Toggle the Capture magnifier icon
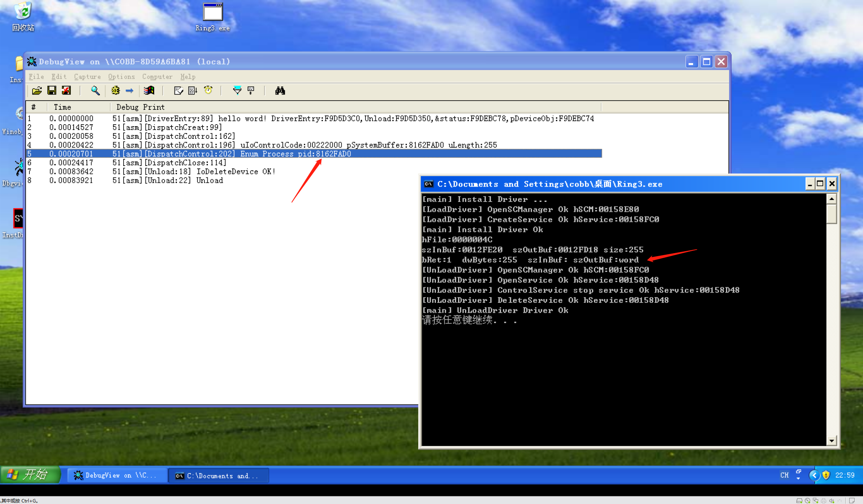The image size is (863, 504). [x=95, y=91]
